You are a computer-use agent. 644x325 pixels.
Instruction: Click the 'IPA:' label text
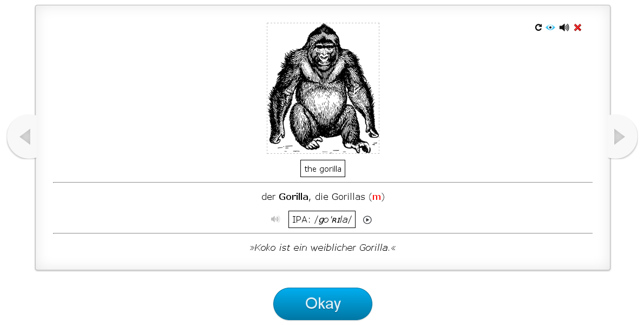click(x=301, y=219)
